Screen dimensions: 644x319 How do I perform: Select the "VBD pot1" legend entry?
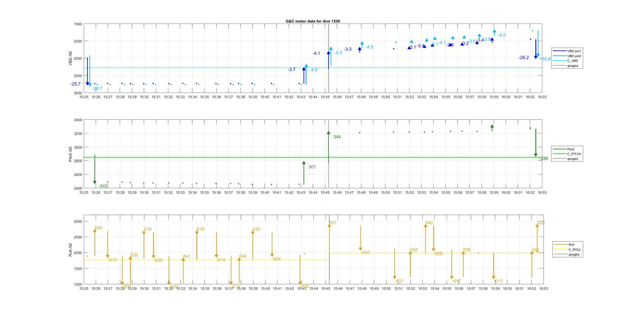[567, 51]
